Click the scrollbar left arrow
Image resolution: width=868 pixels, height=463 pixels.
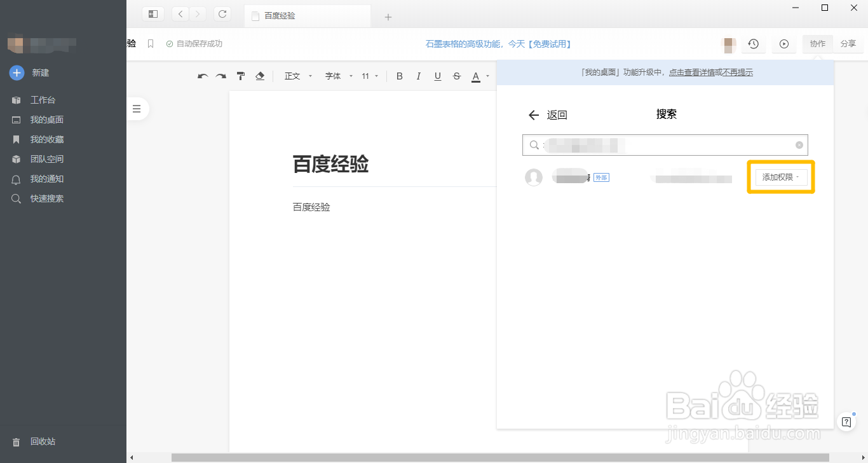(x=132, y=457)
